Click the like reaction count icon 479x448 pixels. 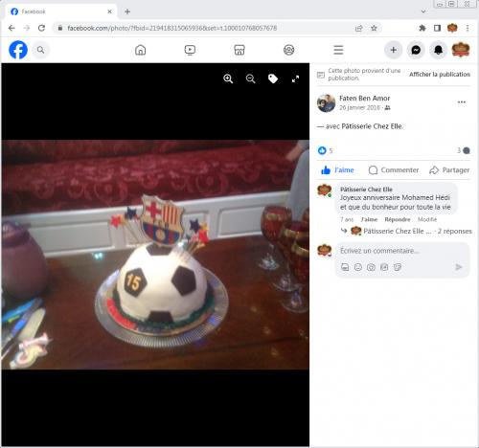322,150
